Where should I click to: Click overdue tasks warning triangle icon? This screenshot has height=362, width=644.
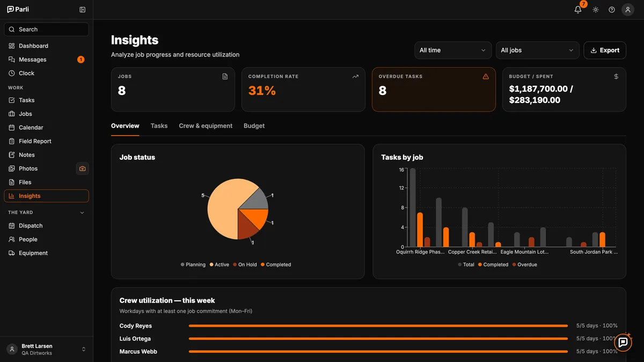coord(486,77)
